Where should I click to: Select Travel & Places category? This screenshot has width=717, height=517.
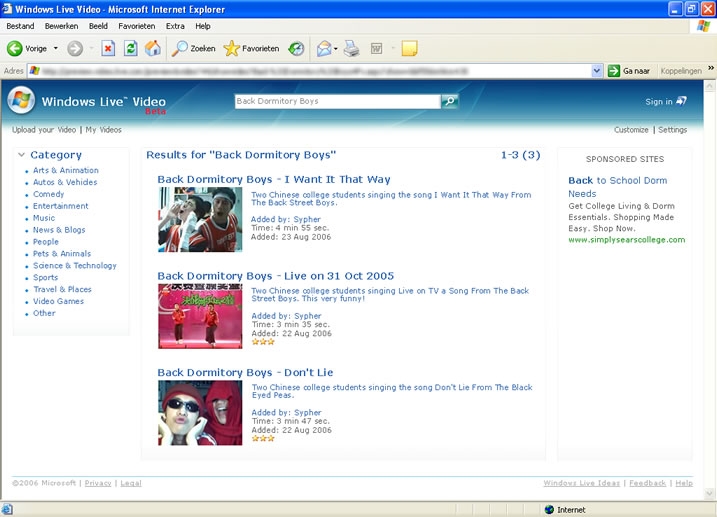click(62, 289)
